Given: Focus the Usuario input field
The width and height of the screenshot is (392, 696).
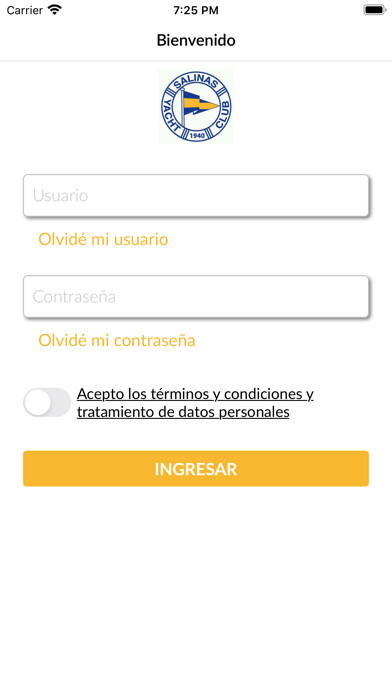Looking at the screenshot, I should click(x=196, y=195).
